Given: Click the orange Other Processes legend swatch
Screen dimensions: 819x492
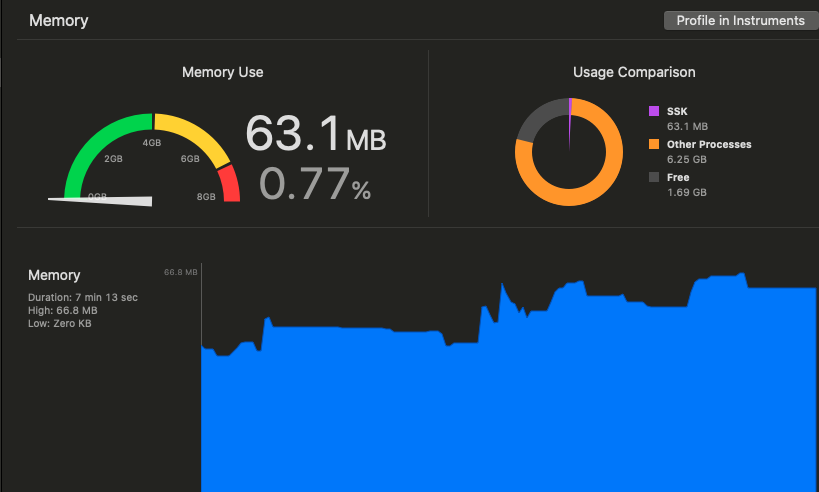Looking at the screenshot, I should [653, 144].
